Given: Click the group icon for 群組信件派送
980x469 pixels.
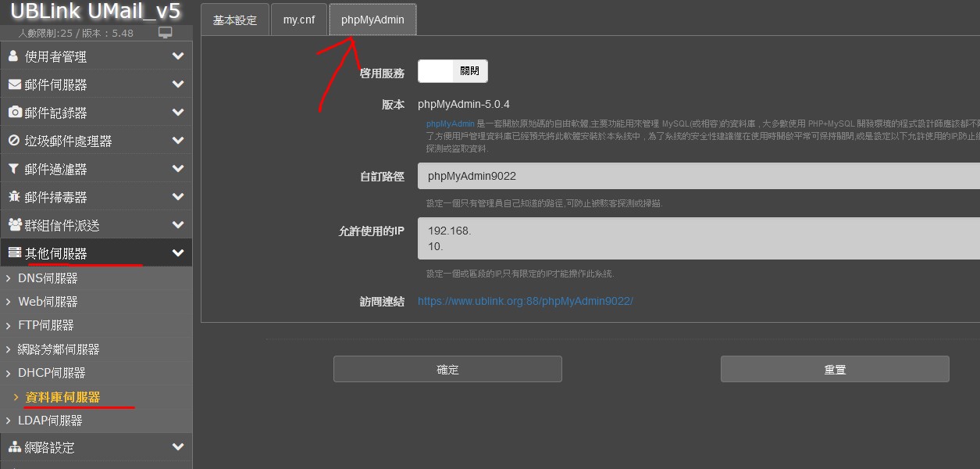Looking at the screenshot, I should pyautogui.click(x=14, y=225).
